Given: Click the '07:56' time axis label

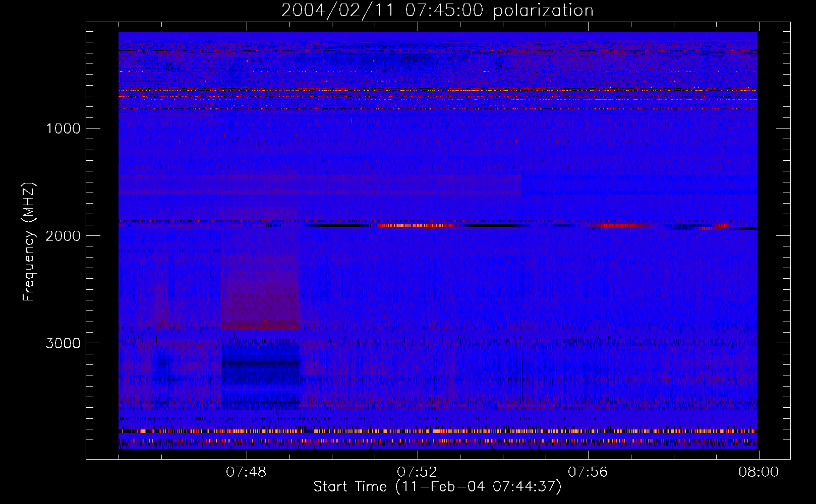Looking at the screenshot, I should pyautogui.click(x=588, y=472).
